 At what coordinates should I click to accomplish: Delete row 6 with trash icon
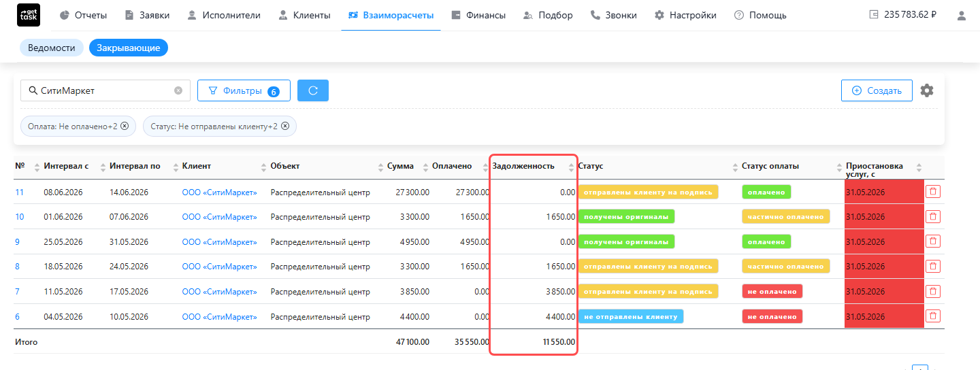[x=932, y=316]
